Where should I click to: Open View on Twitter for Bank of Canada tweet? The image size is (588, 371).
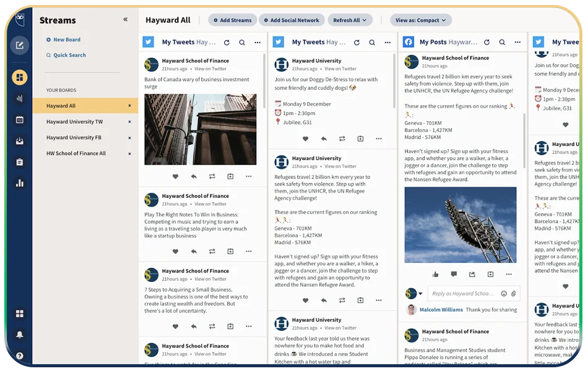pos(210,69)
